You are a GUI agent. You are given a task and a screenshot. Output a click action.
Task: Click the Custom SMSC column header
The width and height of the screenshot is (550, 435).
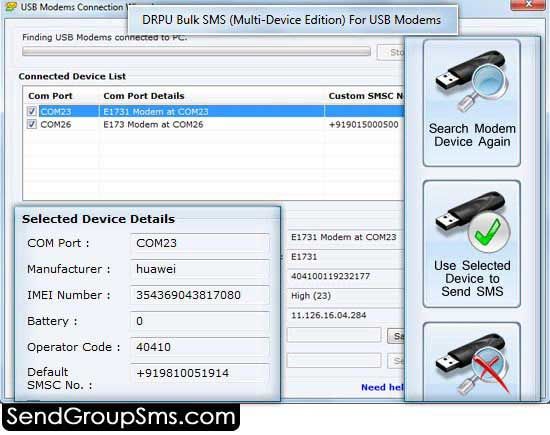click(x=365, y=96)
